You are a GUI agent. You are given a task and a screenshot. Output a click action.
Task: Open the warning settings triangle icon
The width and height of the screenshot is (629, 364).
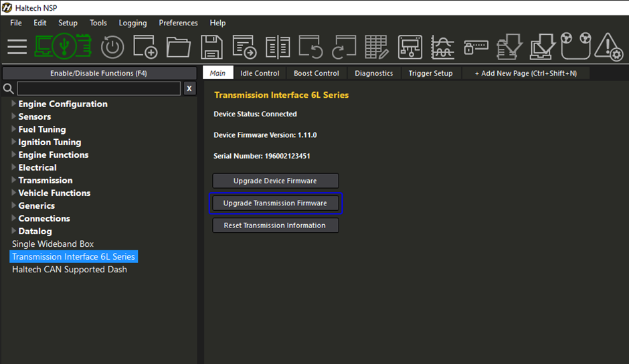point(608,47)
